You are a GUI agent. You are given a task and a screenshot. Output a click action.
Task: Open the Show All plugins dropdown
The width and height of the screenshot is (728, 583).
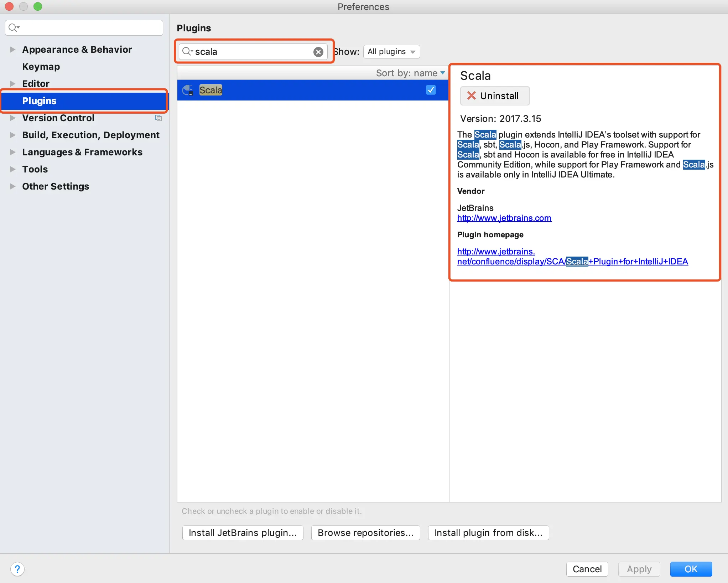coord(391,52)
